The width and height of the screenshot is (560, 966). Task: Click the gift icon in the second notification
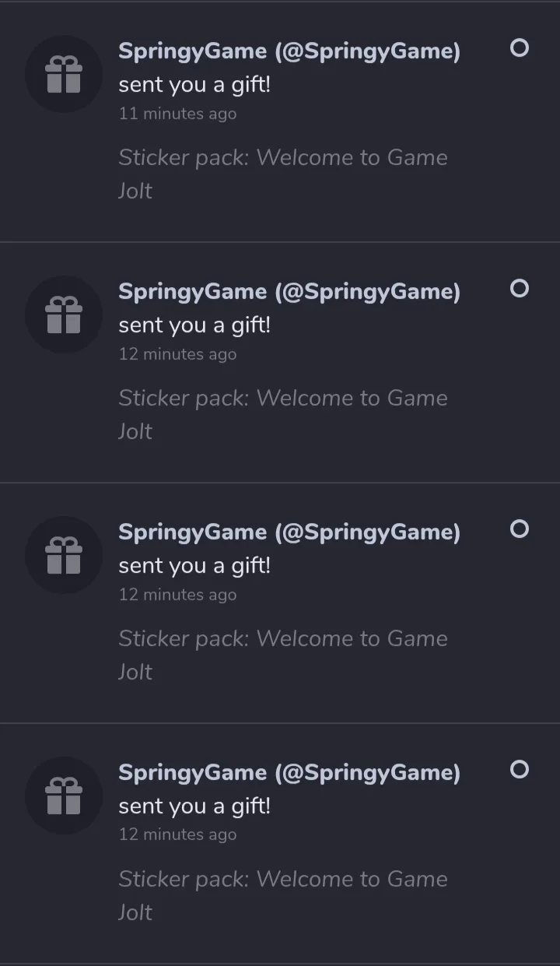pyautogui.click(x=64, y=315)
